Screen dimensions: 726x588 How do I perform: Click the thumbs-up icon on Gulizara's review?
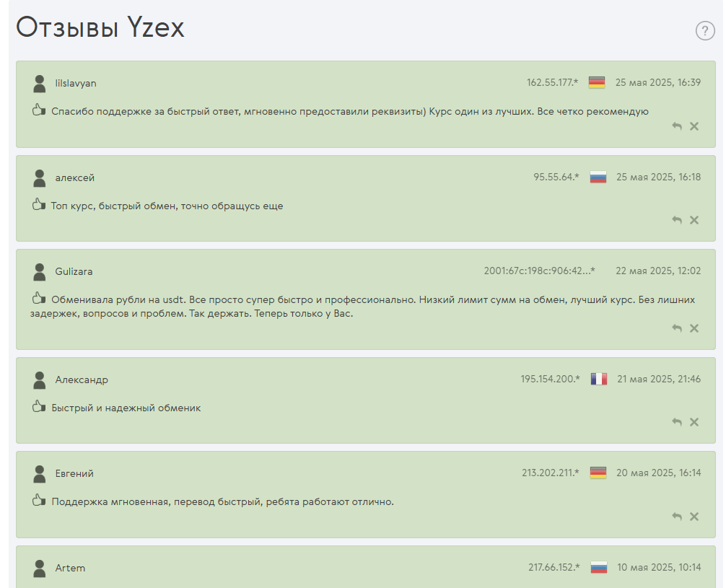(39, 298)
